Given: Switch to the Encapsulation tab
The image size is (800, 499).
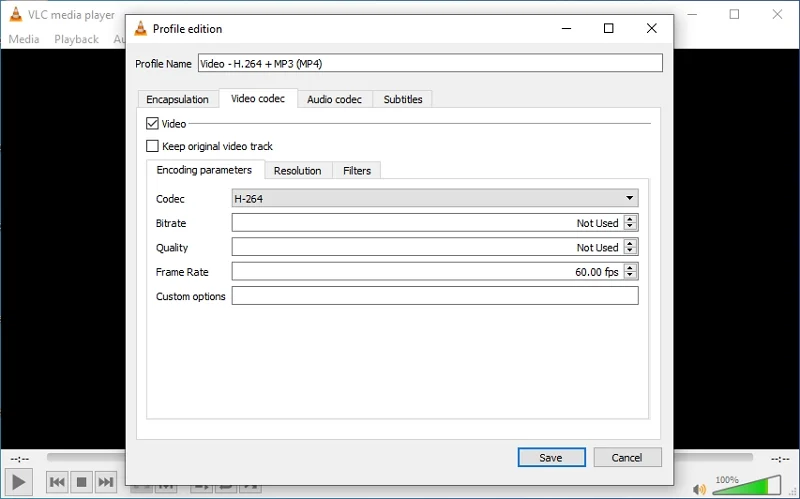Looking at the screenshot, I should [178, 99].
